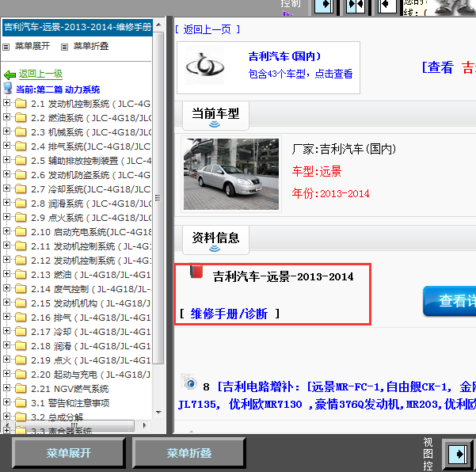The width and height of the screenshot is (476, 472).
Task: Click folder icon of 2.16 排气
Action: [x=21, y=318]
